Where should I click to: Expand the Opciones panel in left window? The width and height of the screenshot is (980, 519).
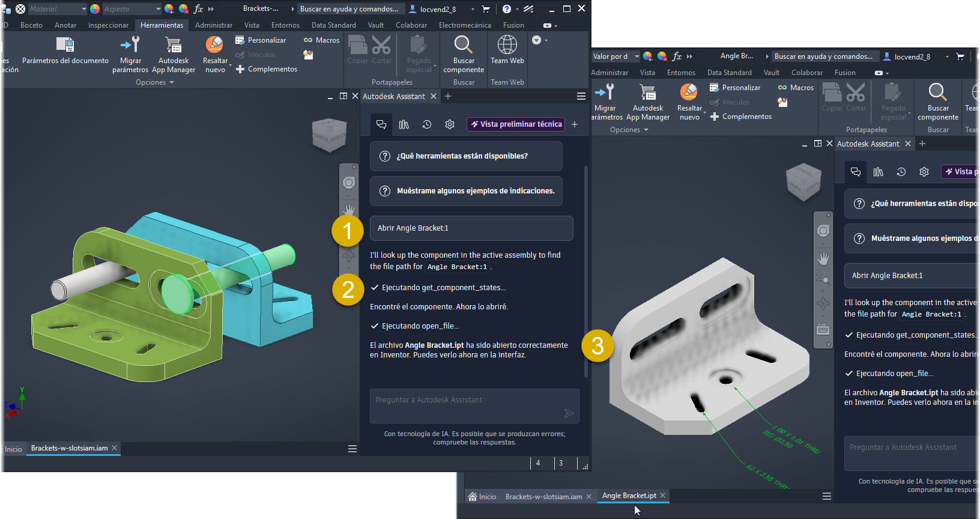coord(155,82)
